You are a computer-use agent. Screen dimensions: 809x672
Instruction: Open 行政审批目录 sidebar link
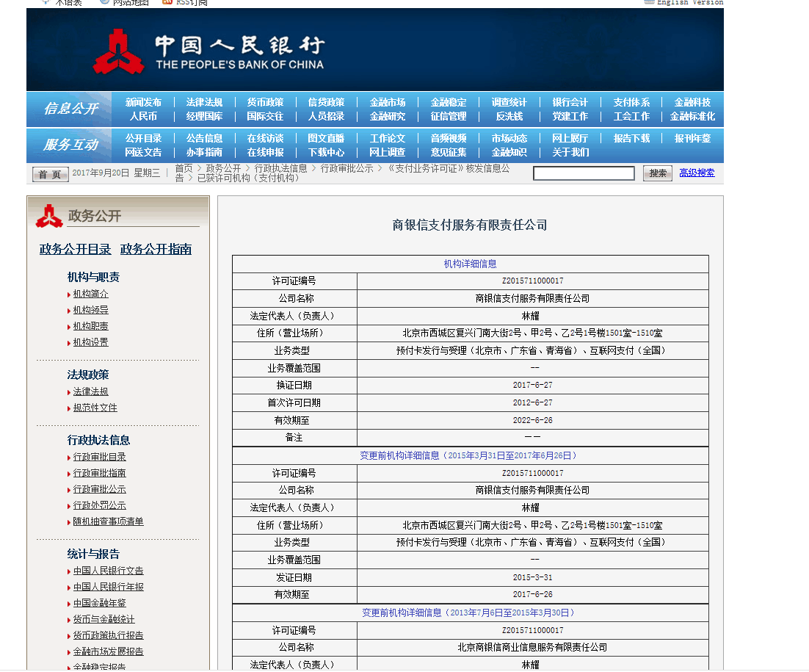pyautogui.click(x=100, y=458)
